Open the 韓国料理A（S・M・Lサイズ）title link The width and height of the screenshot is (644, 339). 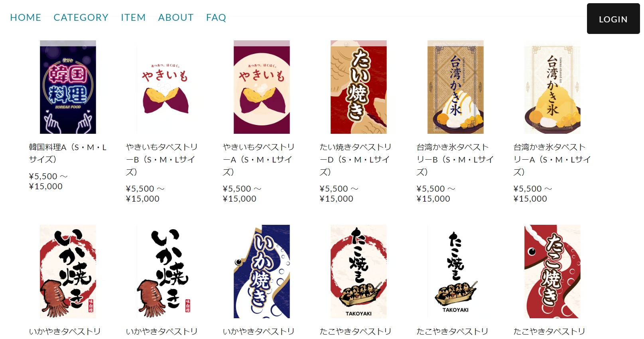[68, 153]
